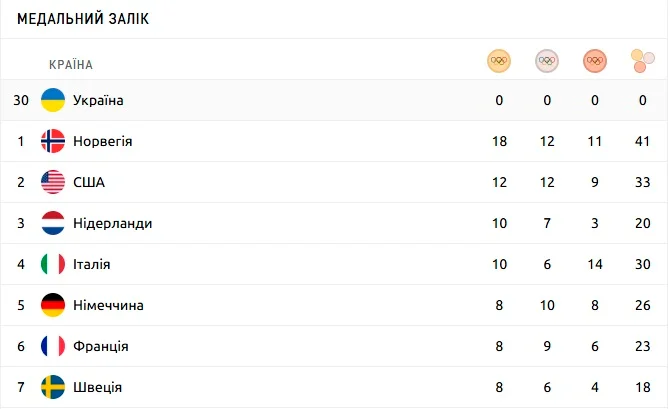670x409 pixels.
Task: Click the Ukraine flag icon
Action: coord(53,100)
